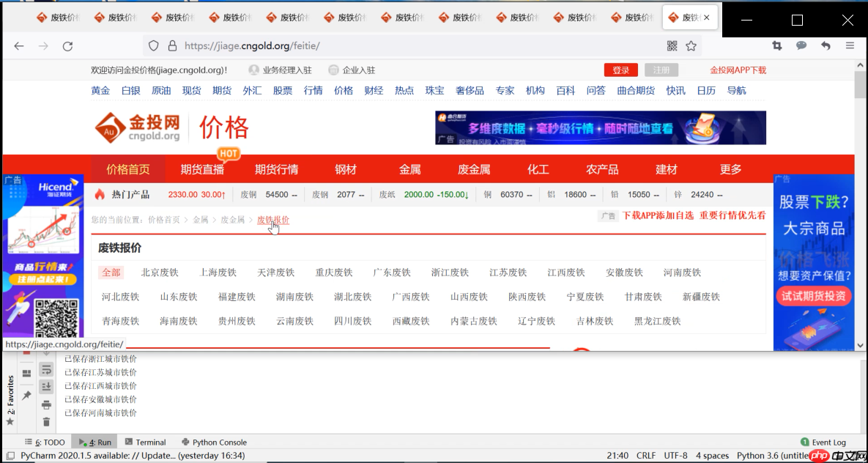Bookmark this page with the star icon

tap(691, 45)
